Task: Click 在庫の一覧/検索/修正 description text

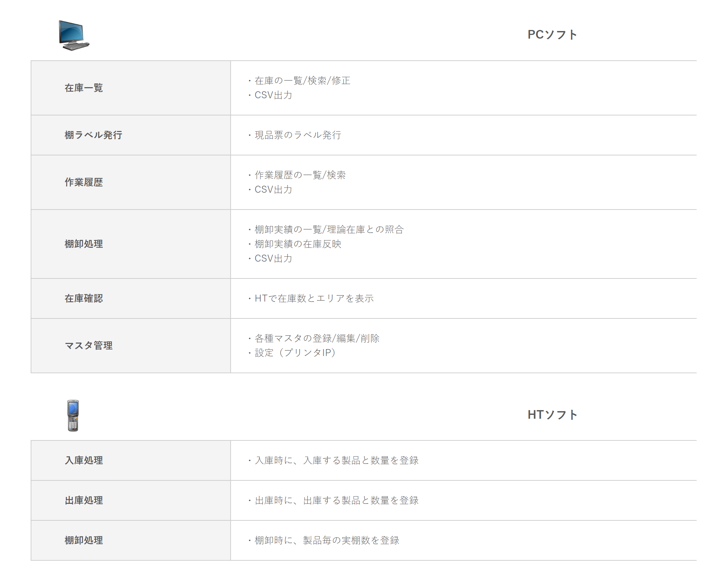Action: pyautogui.click(x=302, y=81)
